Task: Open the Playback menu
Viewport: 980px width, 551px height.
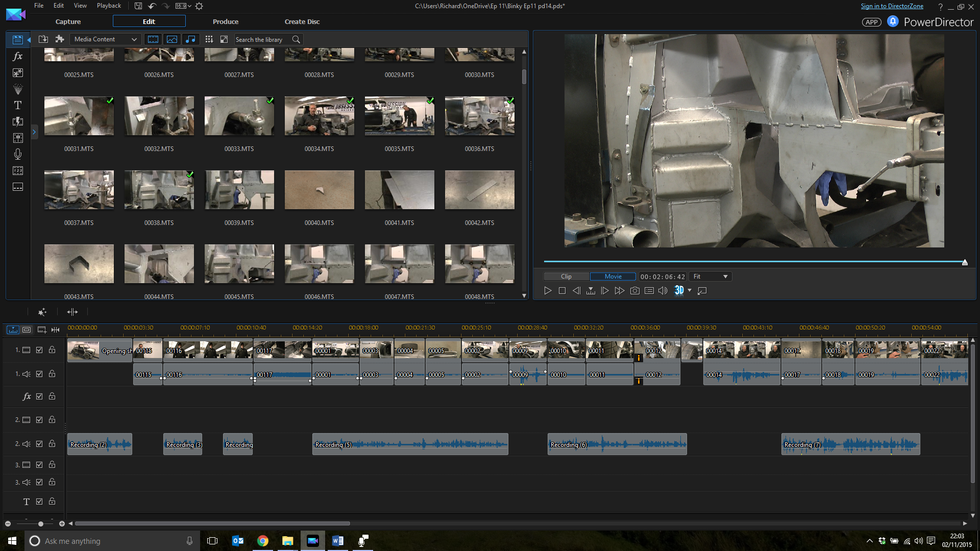Action: 109,6
